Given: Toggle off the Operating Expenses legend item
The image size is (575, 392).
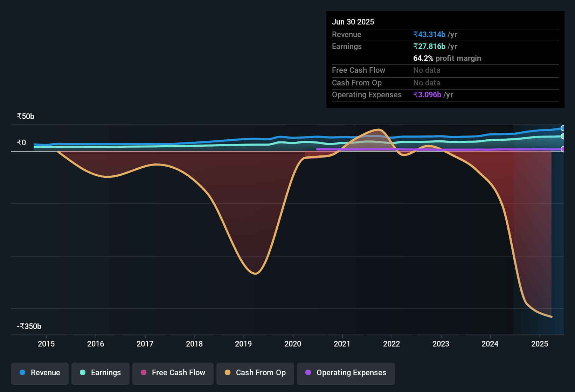Looking at the screenshot, I should click(x=346, y=373).
